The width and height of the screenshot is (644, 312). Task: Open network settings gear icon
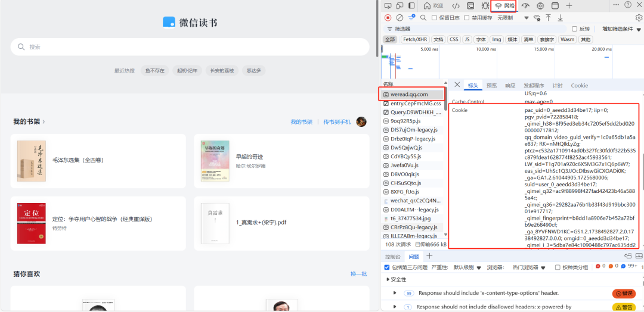coord(639,18)
